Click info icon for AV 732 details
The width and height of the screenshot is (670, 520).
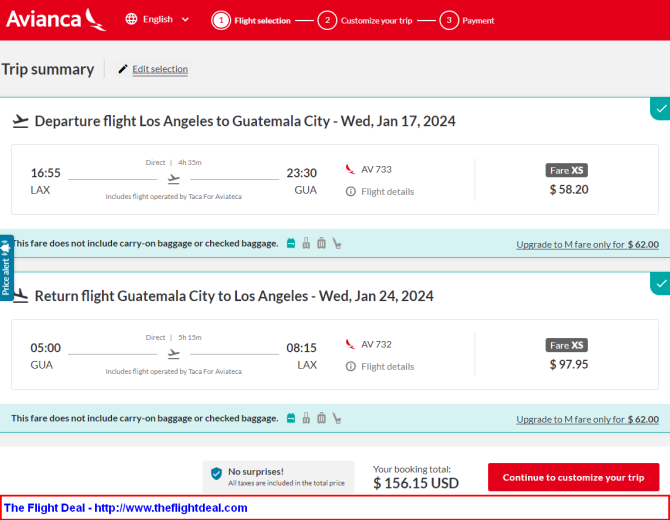click(x=350, y=367)
